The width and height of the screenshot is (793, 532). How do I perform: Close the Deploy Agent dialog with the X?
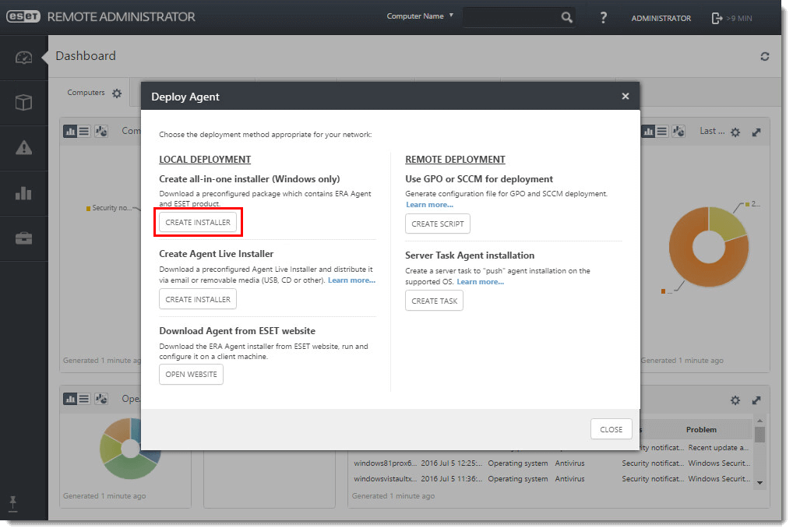pyautogui.click(x=626, y=96)
